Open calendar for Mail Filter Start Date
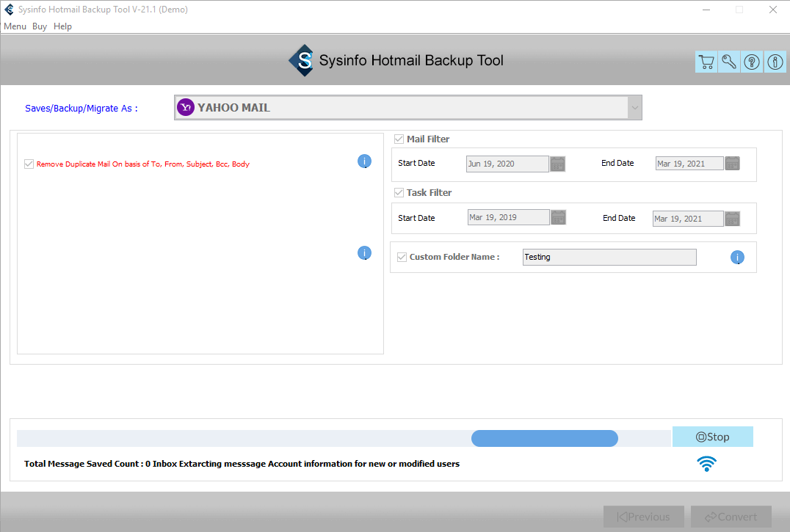790x532 pixels. click(x=557, y=164)
